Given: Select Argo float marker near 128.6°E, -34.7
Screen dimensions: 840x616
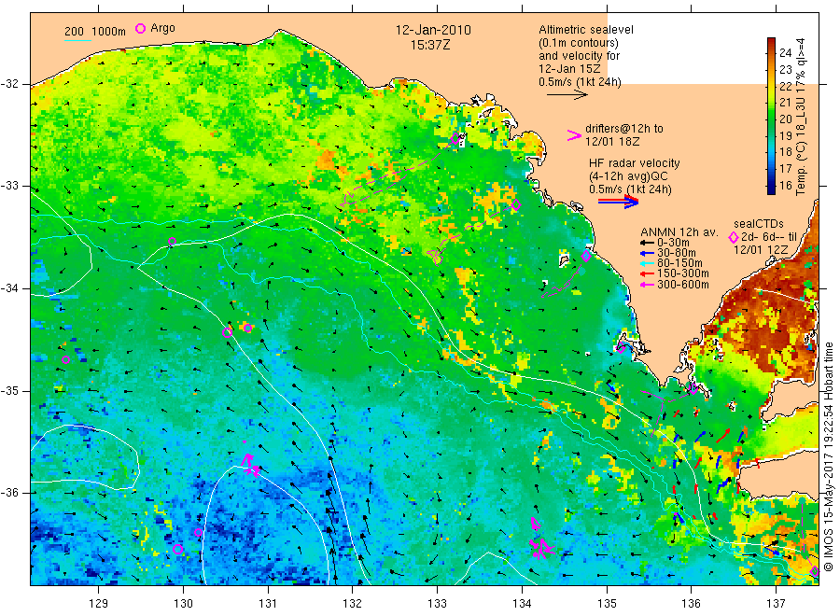Looking at the screenshot, I should pyautogui.click(x=66, y=360).
